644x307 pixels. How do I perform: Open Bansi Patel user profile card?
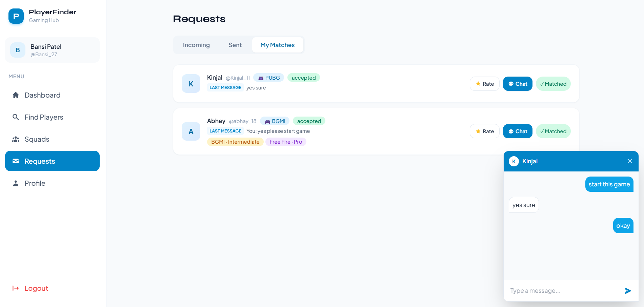pos(52,50)
